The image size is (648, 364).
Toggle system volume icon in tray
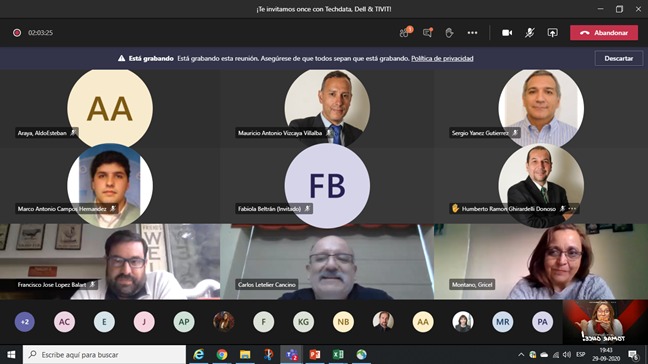click(567, 354)
